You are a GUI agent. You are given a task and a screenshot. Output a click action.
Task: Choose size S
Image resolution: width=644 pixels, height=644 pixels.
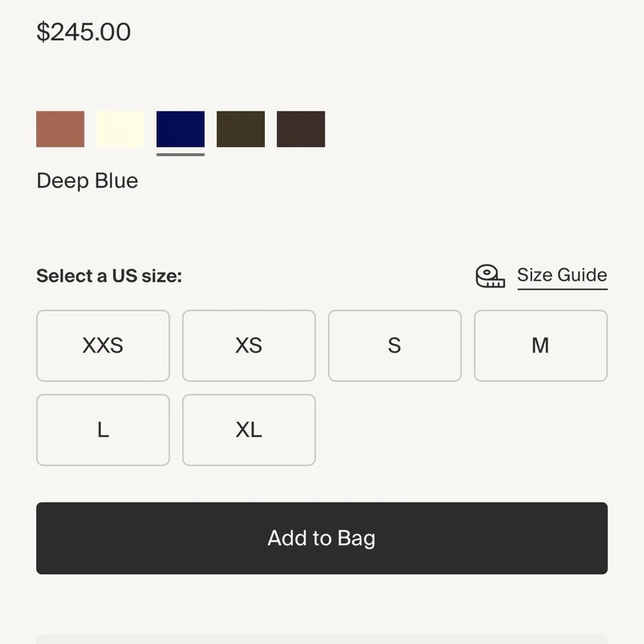tap(395, 345)
